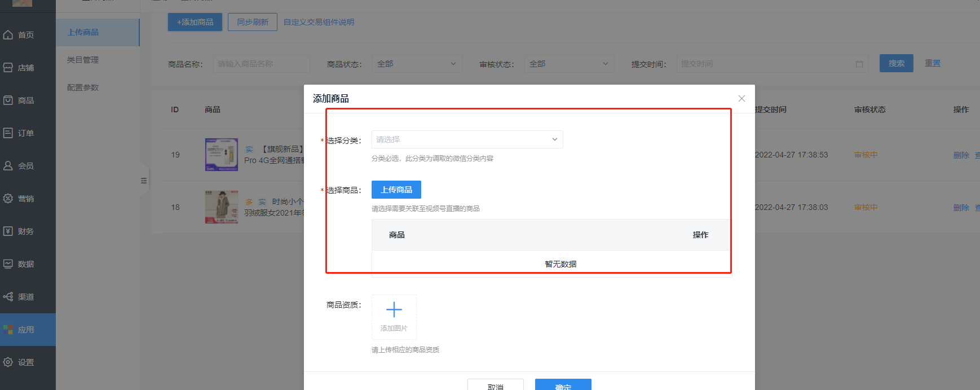Select the 数据 data icon
This screenshot has width=980, height=390.
coord(8,264)
